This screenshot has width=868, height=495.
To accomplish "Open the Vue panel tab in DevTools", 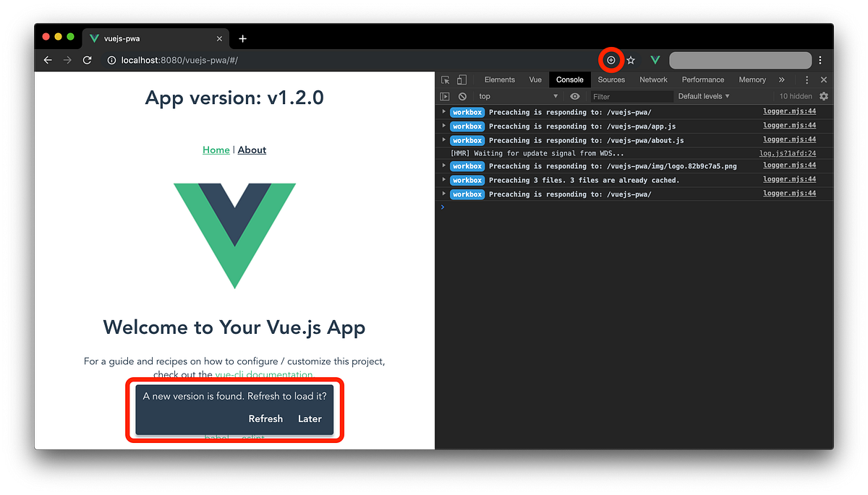I will coord(535,79).
